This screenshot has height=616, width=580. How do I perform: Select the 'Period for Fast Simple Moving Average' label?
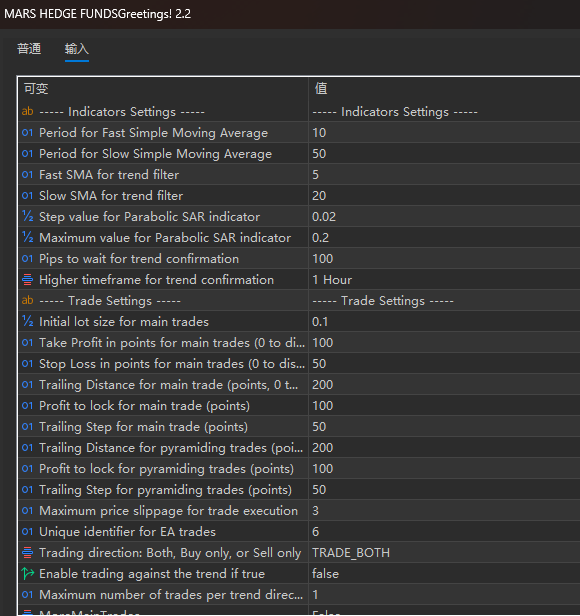153,133
